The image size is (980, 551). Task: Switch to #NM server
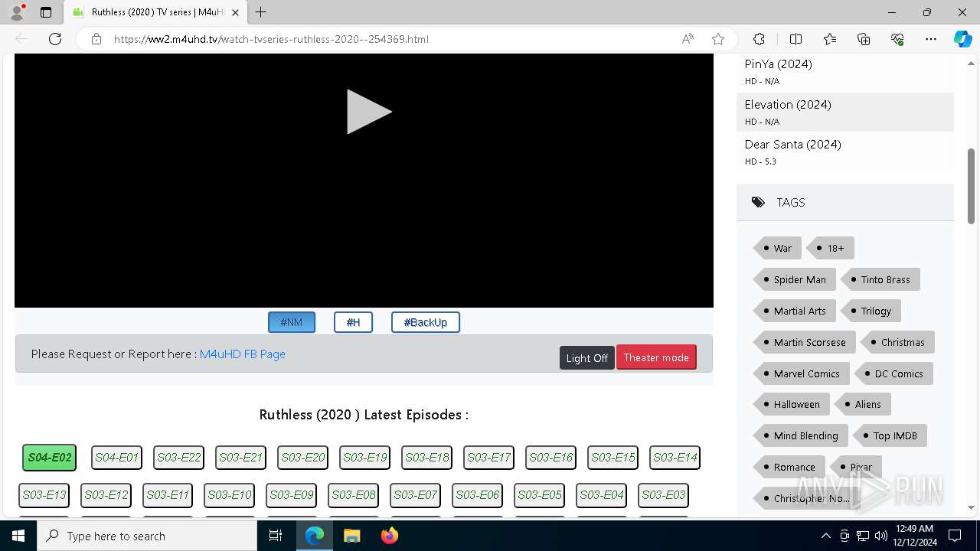click(x=292, y=322)
